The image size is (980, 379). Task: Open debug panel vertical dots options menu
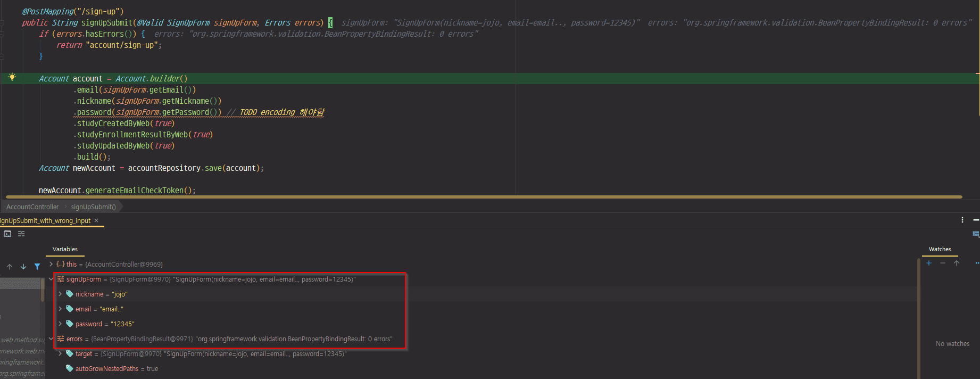(x=962, y=220)
